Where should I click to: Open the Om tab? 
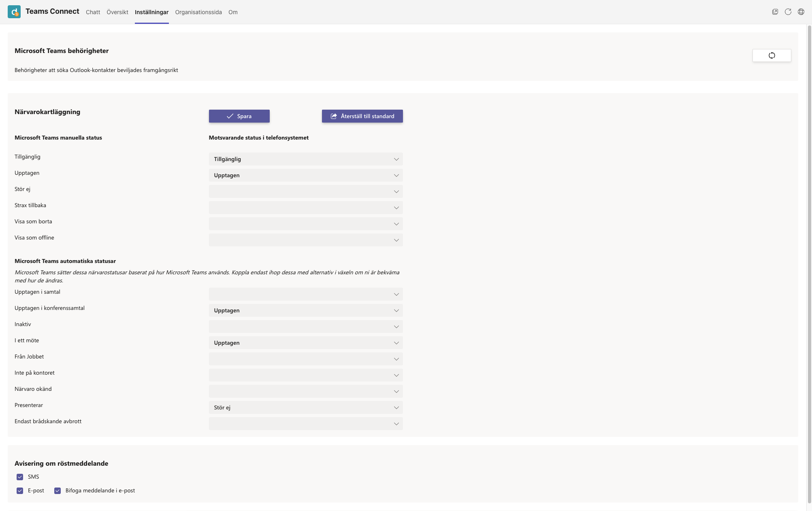[x=233, y=12]
